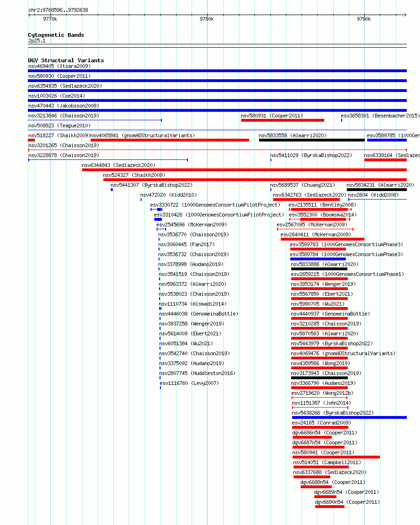420x525 pixels.
Task: Click the nsv4065841 (gnomADStructuralVariants) label
Action: tap(143, 135)
